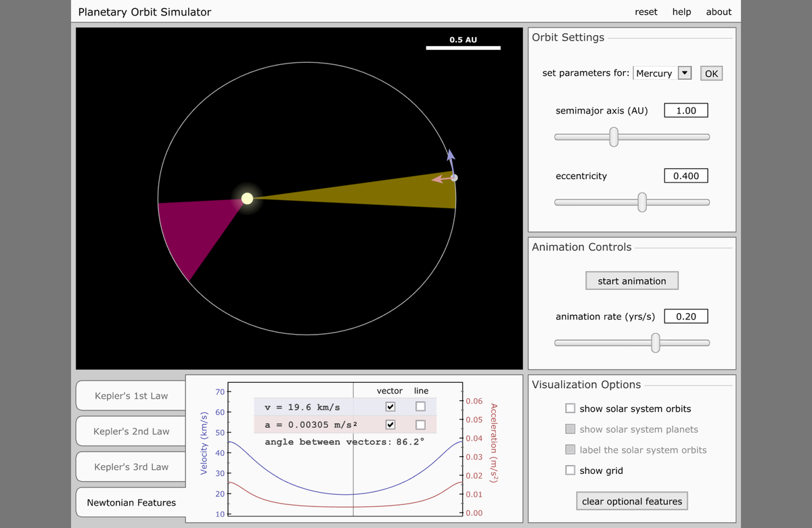
Task: Open the about page
Action: click(719, 11)
